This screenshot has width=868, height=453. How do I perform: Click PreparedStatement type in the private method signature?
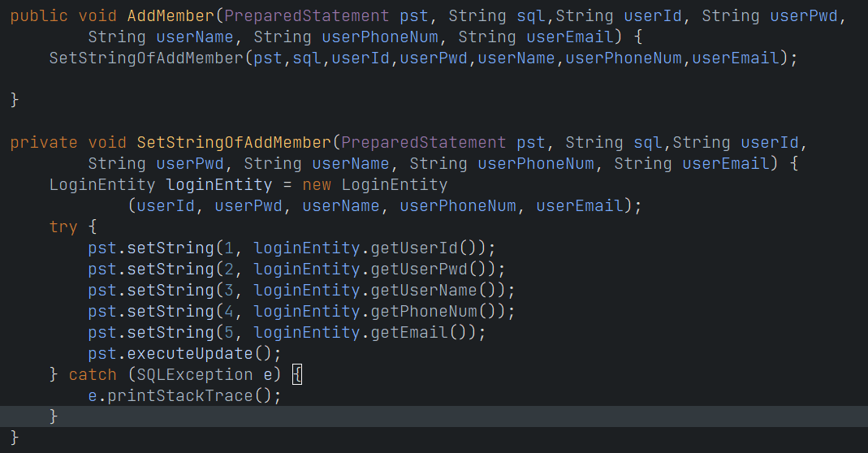[x=424, y=143]
